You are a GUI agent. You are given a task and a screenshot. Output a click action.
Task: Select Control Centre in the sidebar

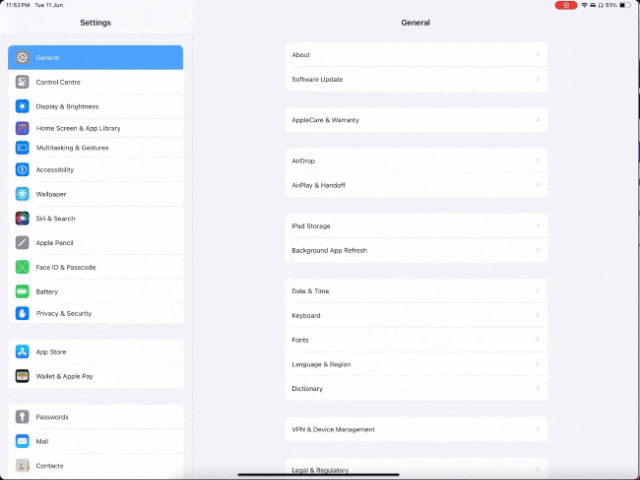tap(96, 82)
